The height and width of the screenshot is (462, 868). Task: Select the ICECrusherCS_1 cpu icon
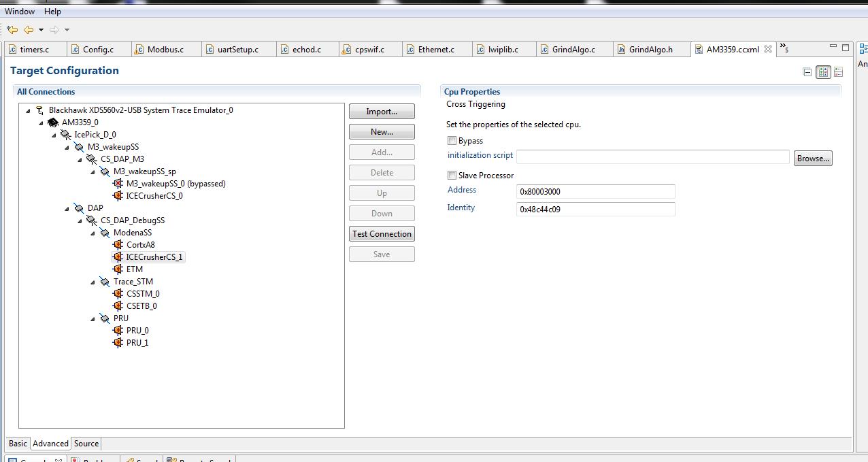click(x=118, y=257)
